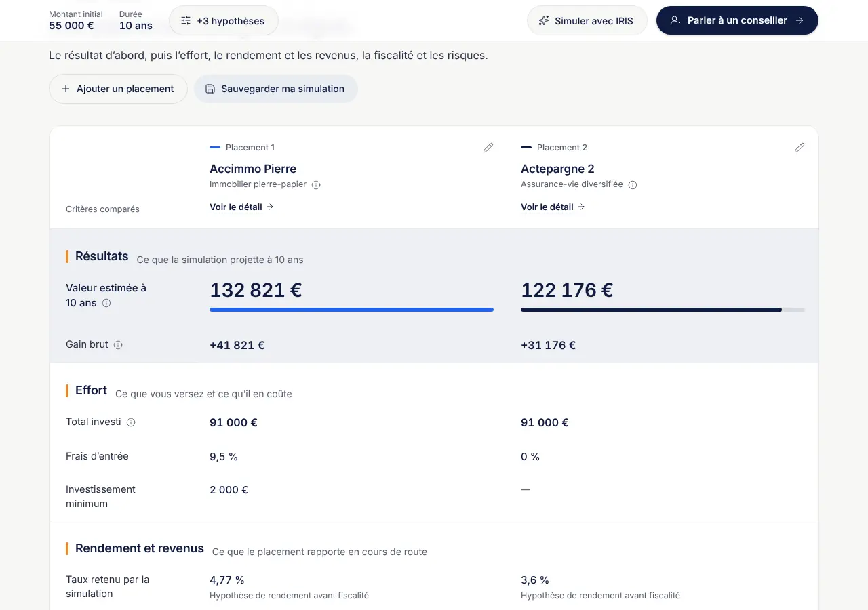Click the 122 176 € estimated value

pyautogui.click(x=567, y=290)
